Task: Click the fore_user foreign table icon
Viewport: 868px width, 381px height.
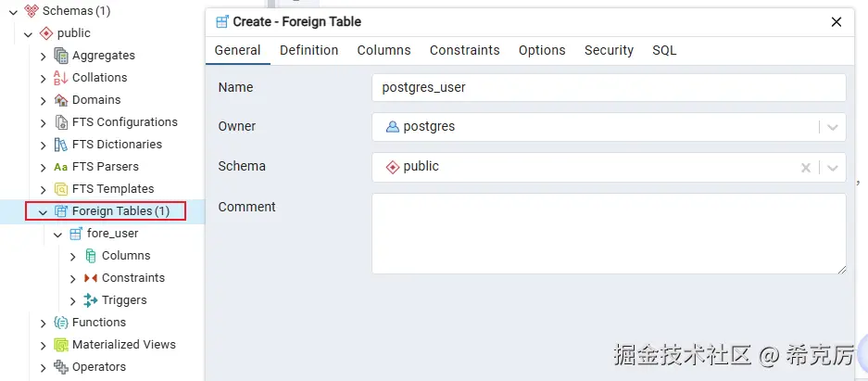Action: coord(76,233)
